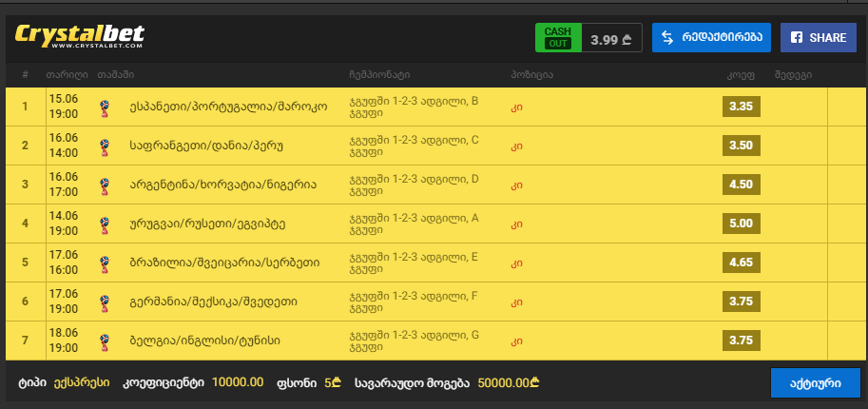Click the red კი position in row 1

coord(516,107)
